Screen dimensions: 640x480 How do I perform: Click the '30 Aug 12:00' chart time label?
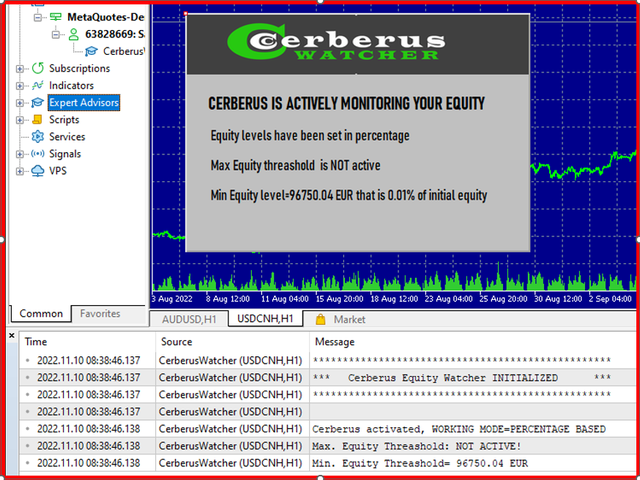558,299
